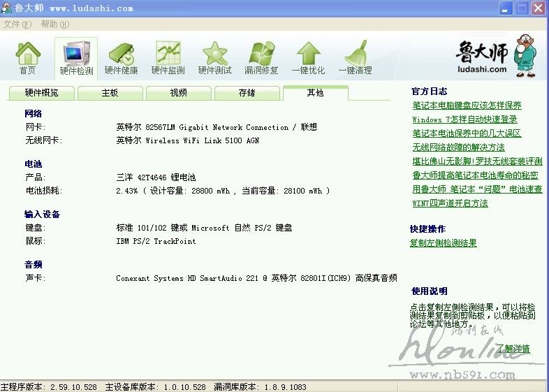Viewport: 549px width, 392px height.
Task: Close the 鲁大师 window
Action: 539,8
